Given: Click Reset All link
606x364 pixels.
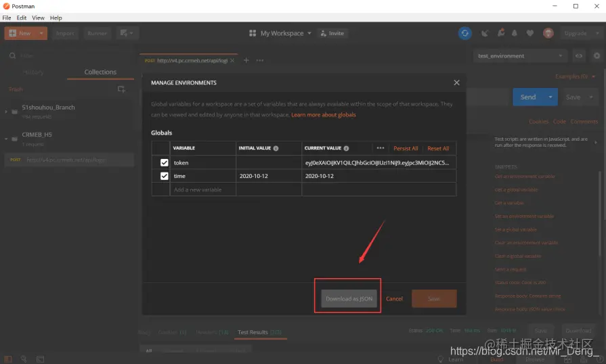Looking at the screenshot, I should click(438, 148).
